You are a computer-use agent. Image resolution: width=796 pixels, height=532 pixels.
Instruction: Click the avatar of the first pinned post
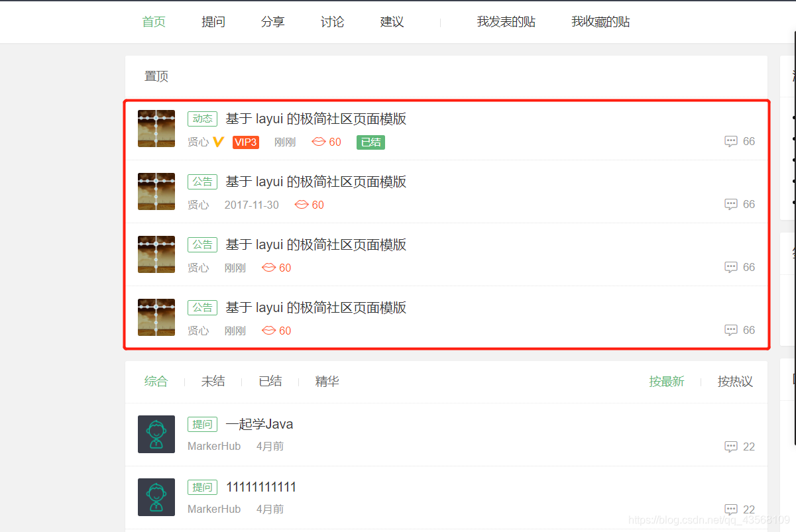point(156,129)
